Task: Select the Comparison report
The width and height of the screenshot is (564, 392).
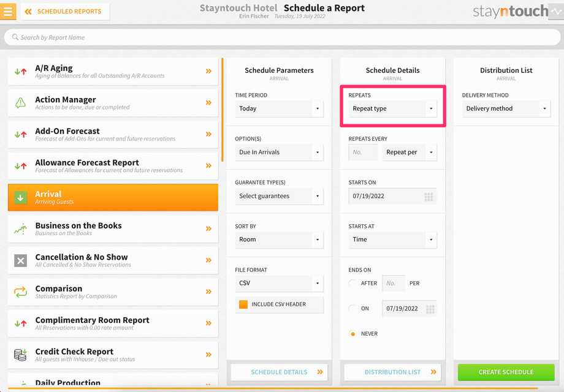Action: [x=113, y=292]
